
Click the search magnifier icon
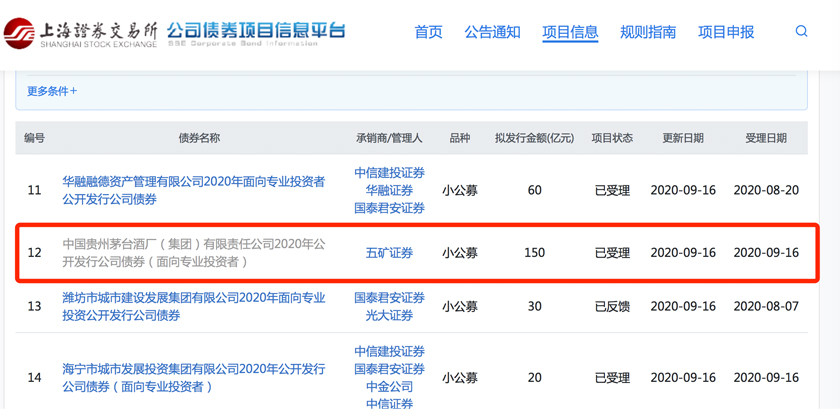tap(801, 31)
